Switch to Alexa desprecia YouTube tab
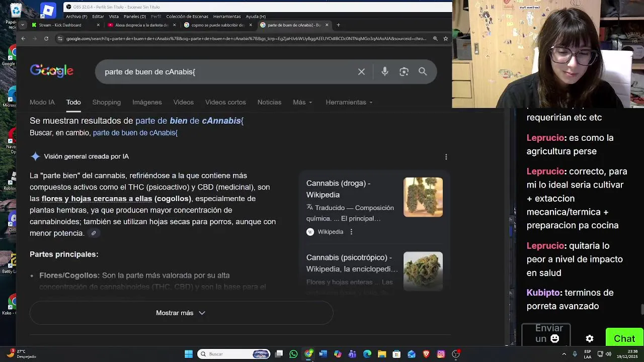 [139, 25]
